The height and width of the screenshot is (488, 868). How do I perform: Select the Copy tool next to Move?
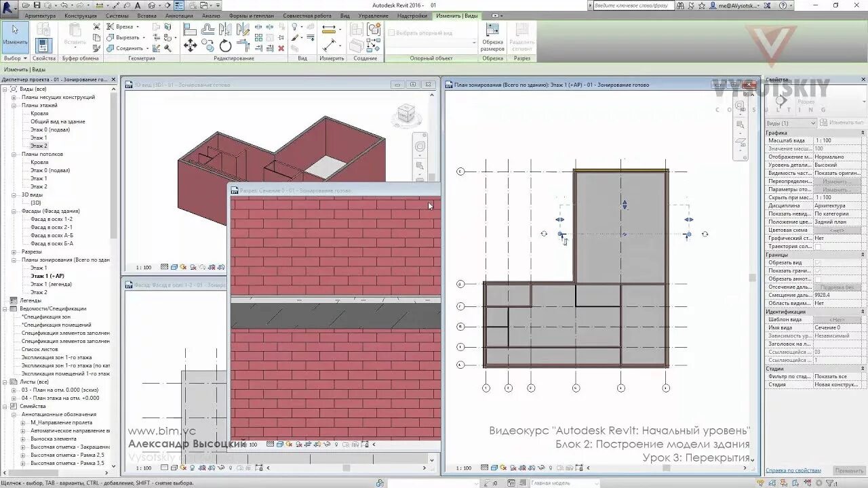coord(208,45)
